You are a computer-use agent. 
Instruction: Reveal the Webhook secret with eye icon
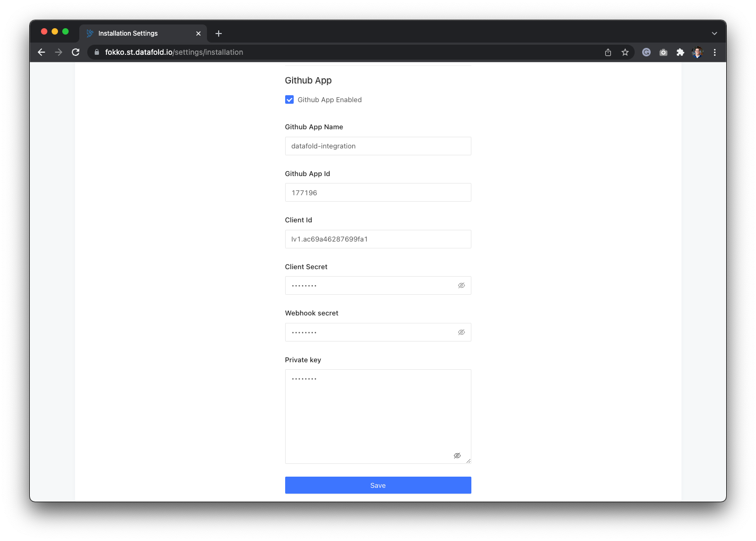[x=461, y=332]
